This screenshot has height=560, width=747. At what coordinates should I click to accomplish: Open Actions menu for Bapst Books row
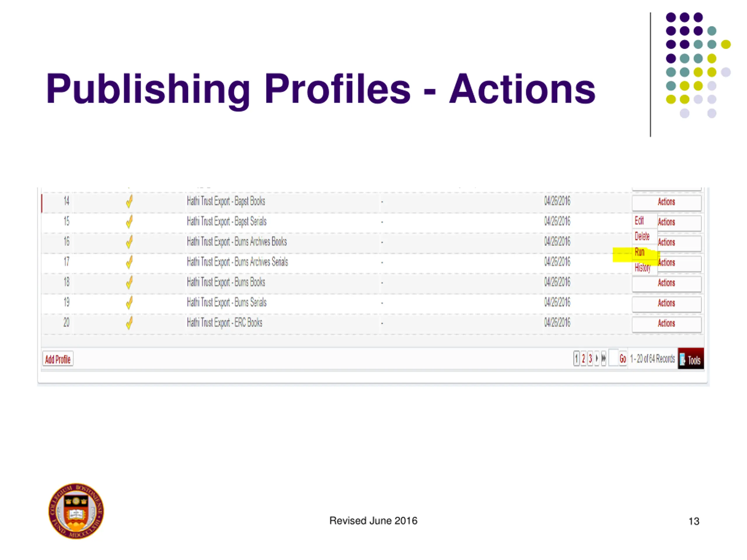(x=666, y=202)
